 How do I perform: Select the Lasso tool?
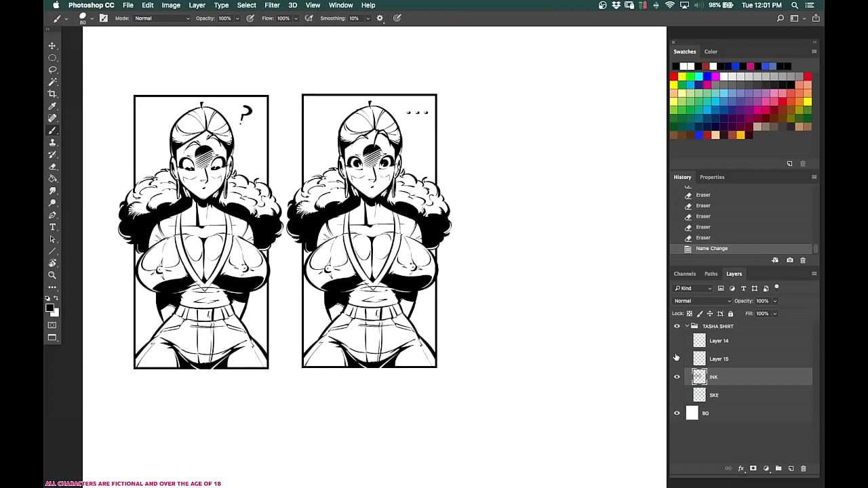pyautogui.click(x=52, y=70)
